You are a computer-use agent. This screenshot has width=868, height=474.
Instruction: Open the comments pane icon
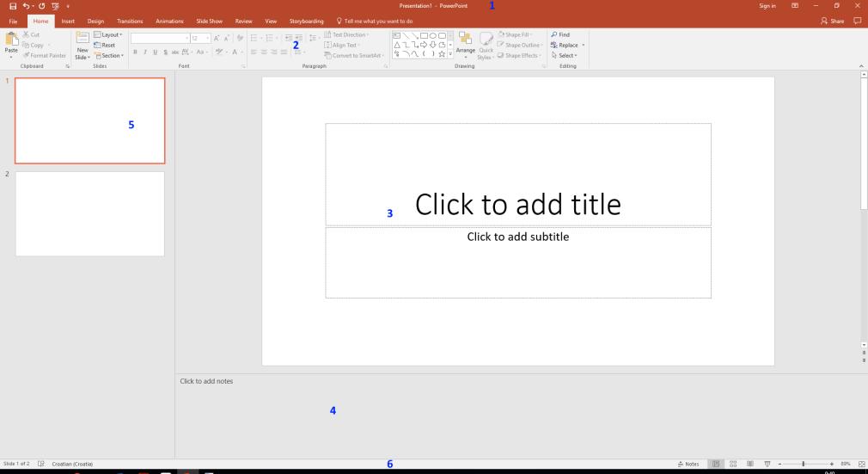pos(858,21)
